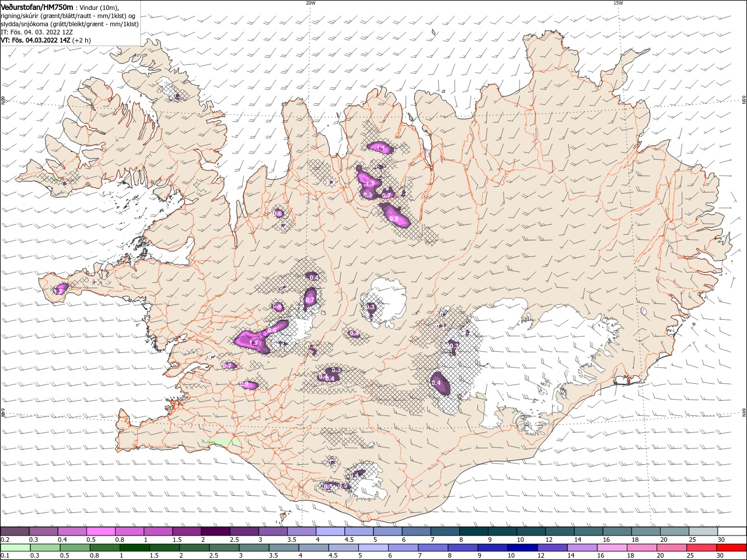The width and height of the screenshot is (747, 560).
Task: Pick the dark teal swatch after 8 in upper scale
Action: tap(474, 531)
